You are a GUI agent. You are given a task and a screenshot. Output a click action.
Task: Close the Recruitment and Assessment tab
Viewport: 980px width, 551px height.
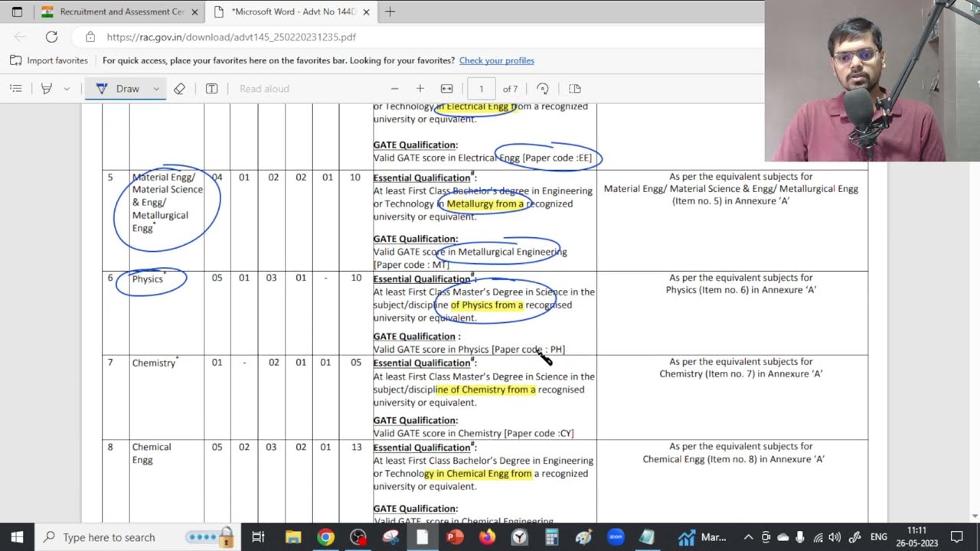click(194, 12)
